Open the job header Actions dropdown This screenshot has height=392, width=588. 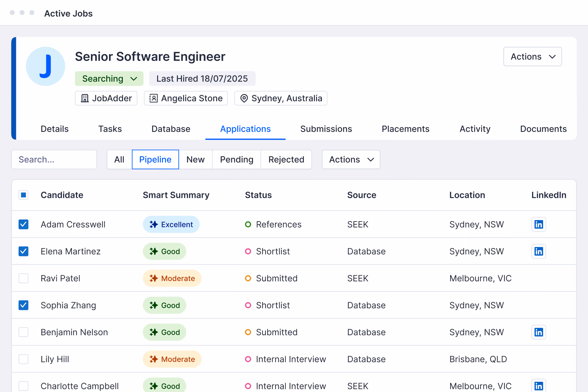[533, 57]
